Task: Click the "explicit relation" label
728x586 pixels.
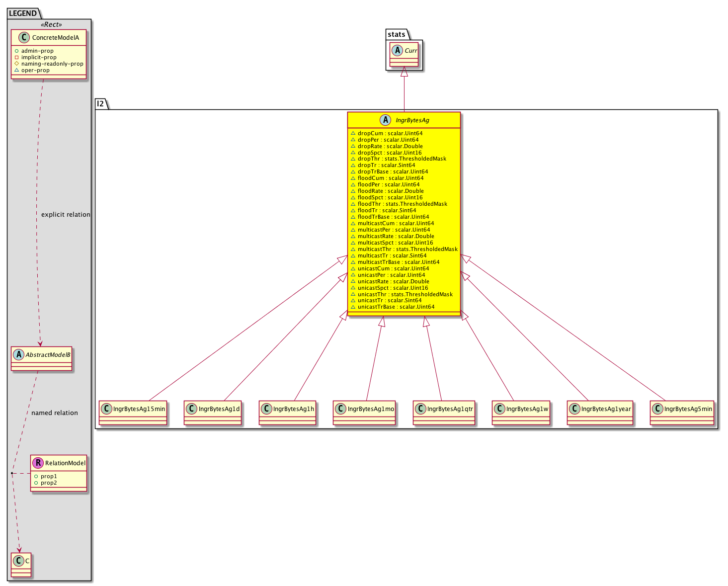Action: pos(66,215)
